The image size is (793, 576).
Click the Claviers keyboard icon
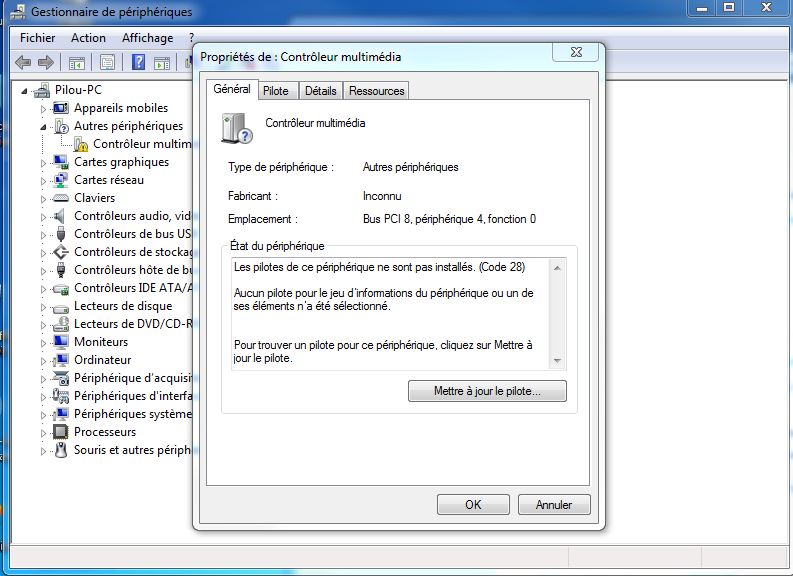click(x=61, y=198)
